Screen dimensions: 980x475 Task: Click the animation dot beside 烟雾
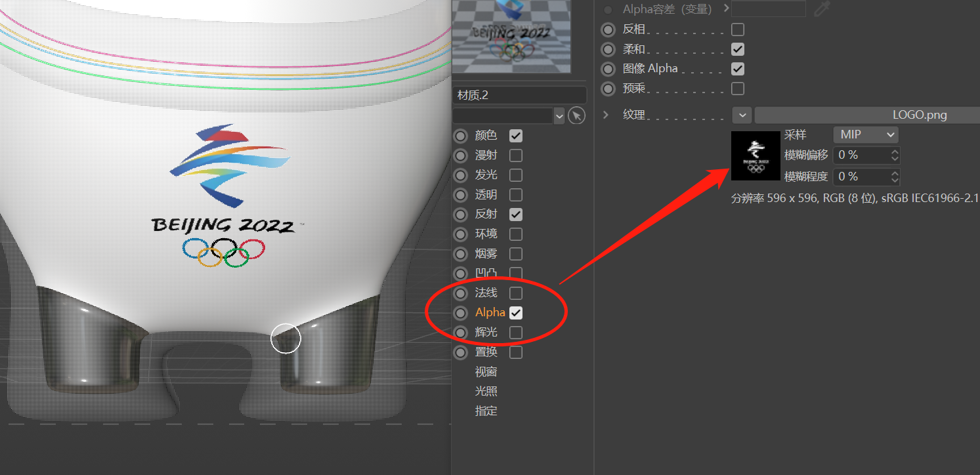click(x=461, y=254)
